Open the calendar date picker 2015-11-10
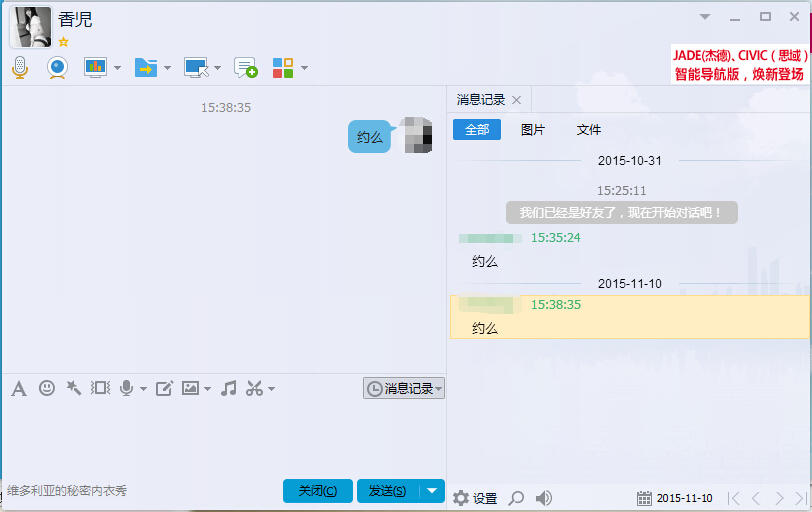This screenshot has width=812, height=512. [x=675, y=498]
